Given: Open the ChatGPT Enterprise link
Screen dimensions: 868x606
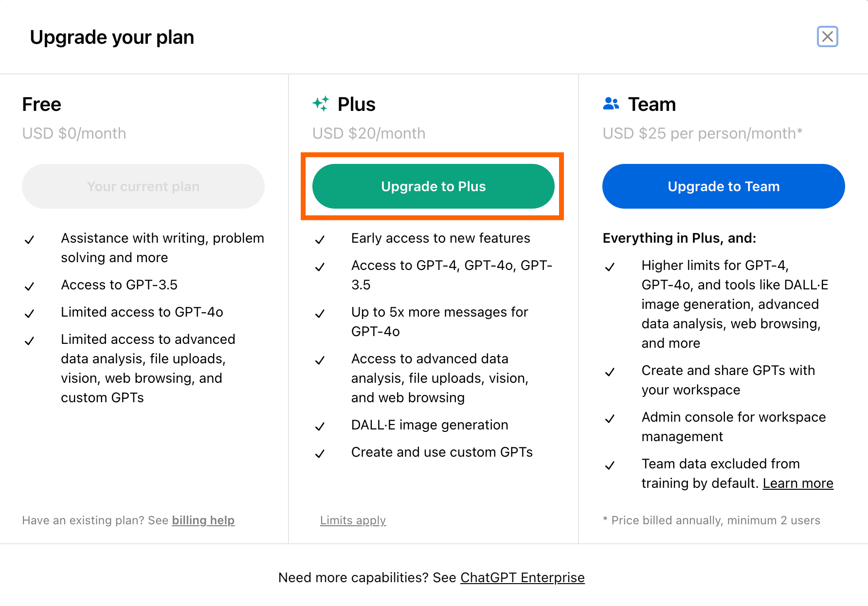Looking at the screenshot, I should pos(522,577).
